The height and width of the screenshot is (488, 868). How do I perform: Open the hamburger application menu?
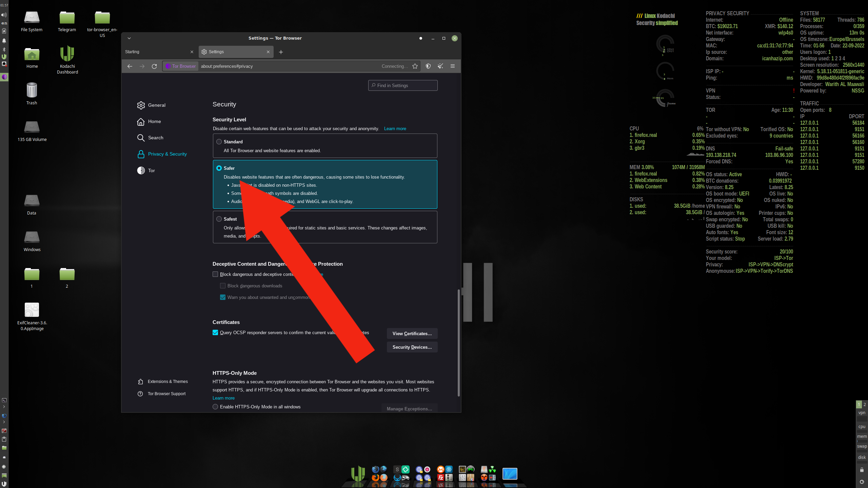453,66
